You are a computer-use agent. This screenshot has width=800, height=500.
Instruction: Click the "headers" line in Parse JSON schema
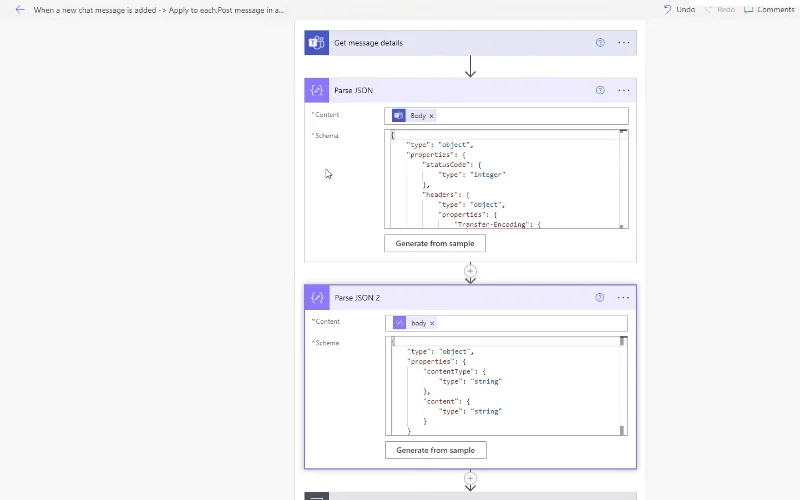pyautogui.click(x=446, y=194)
